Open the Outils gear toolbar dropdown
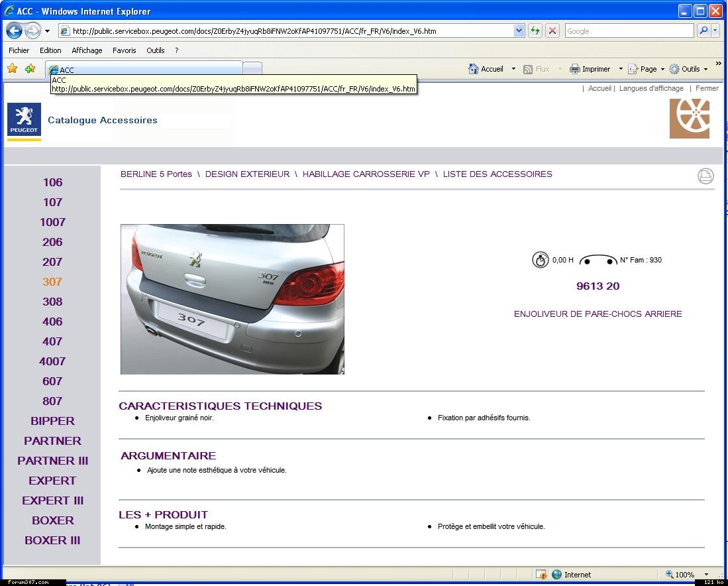This screenshot has width=728, height=586. (688, 69)
